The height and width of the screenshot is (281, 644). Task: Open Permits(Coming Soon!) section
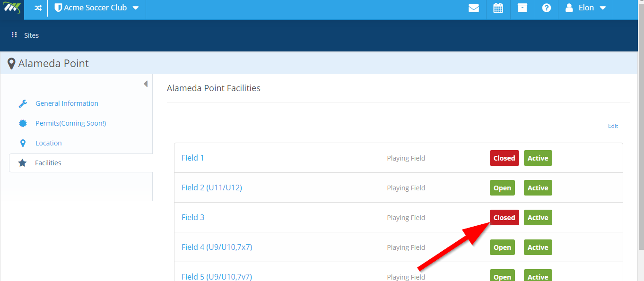pyautogui.click(x=70, y=123)
